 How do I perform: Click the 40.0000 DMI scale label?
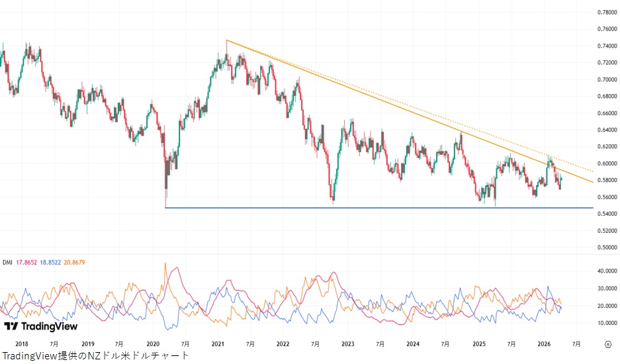[x=607, y=271]
